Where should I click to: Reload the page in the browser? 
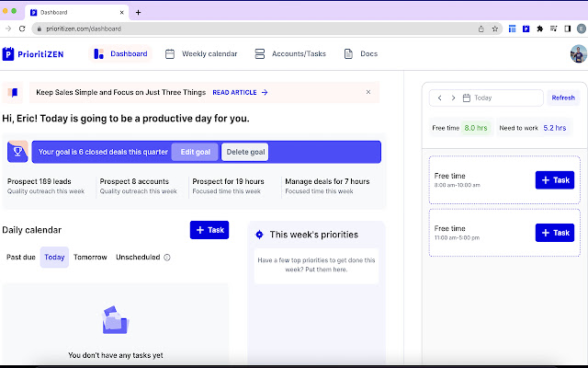click(x=22, y=29)
